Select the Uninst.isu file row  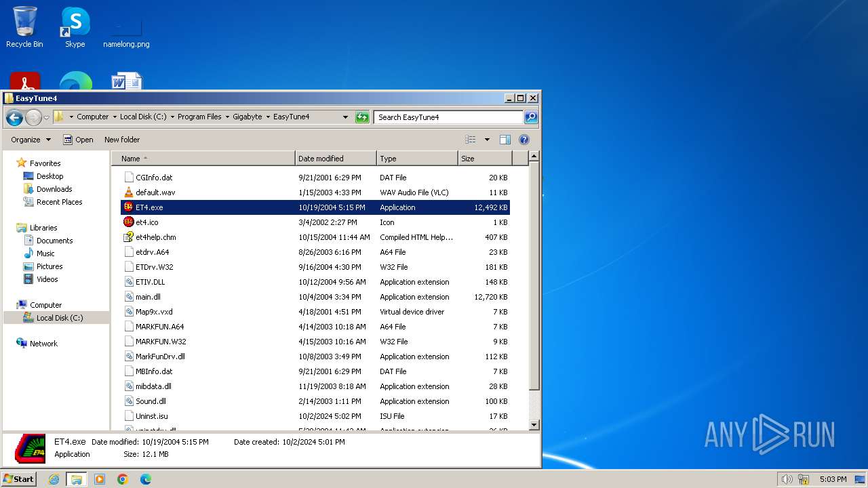tap(315, 416)
